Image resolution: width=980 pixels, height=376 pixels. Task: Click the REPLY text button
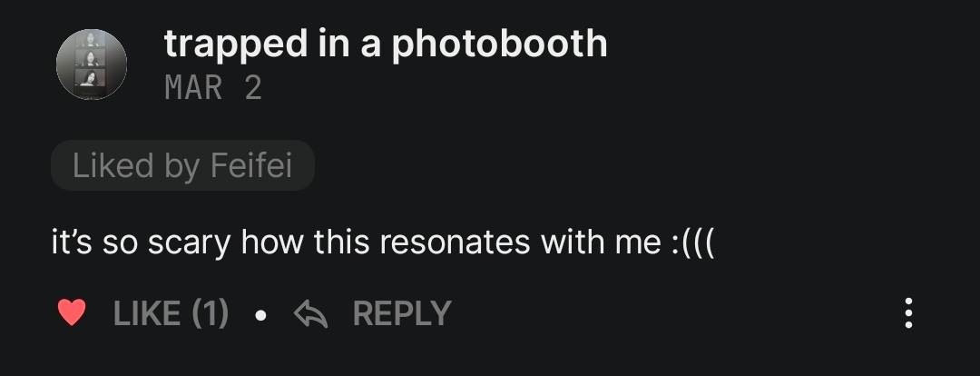tap(402, 312)
